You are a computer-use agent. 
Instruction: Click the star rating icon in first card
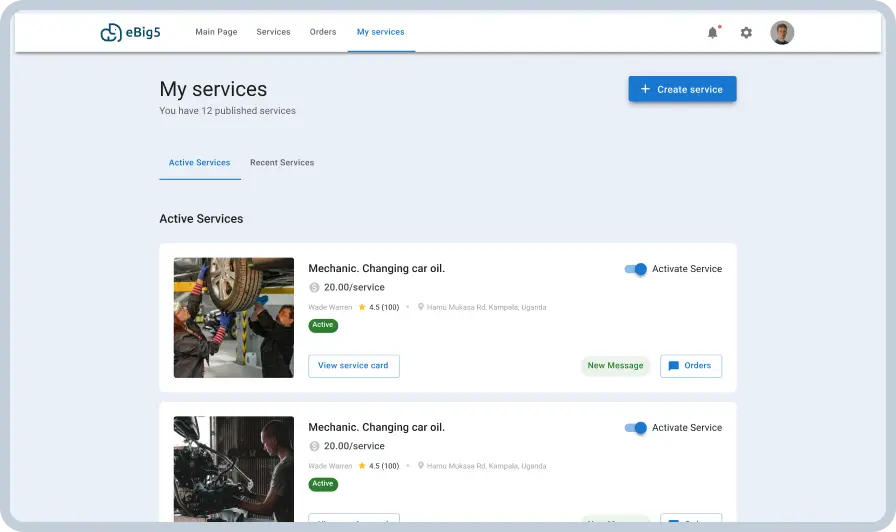362,307
